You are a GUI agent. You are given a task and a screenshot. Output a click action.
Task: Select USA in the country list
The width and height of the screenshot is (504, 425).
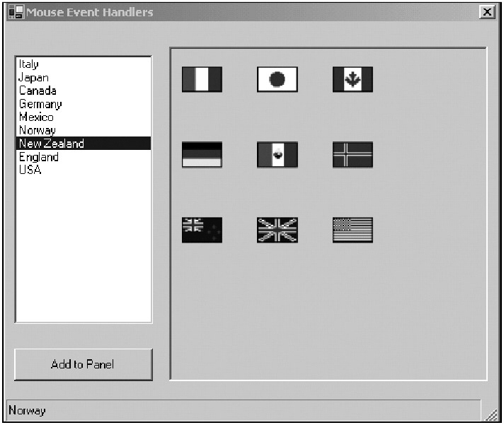pos(30,170)
